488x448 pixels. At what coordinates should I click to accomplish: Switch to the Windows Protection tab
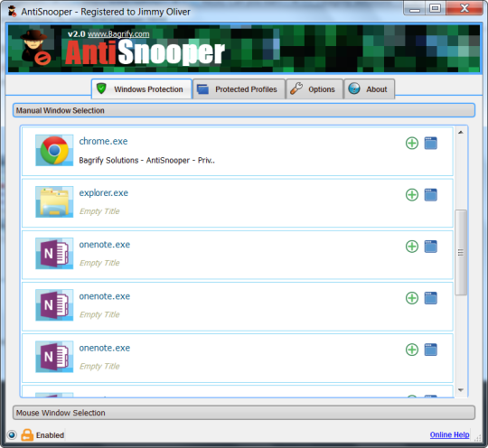tap(142, 89)
